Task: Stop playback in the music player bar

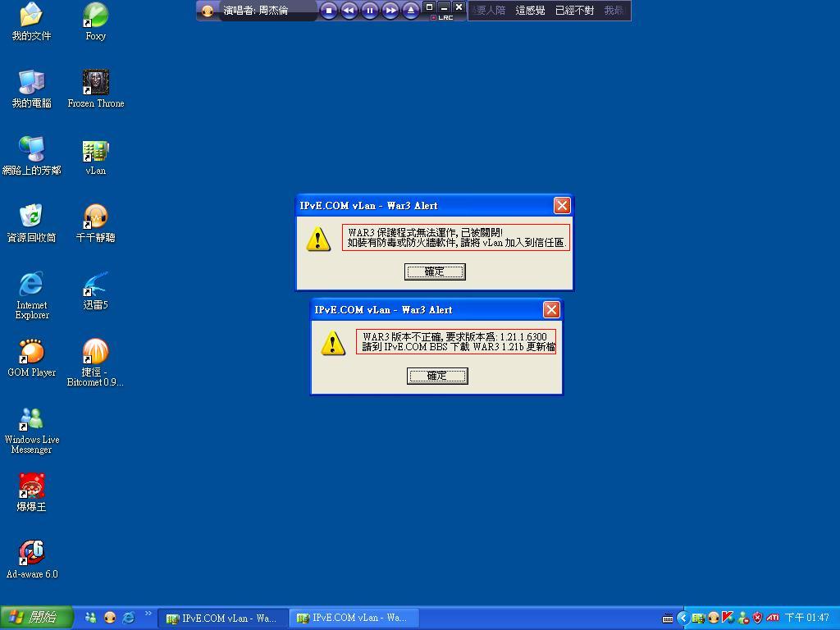Action: click(x=329, y=11)
